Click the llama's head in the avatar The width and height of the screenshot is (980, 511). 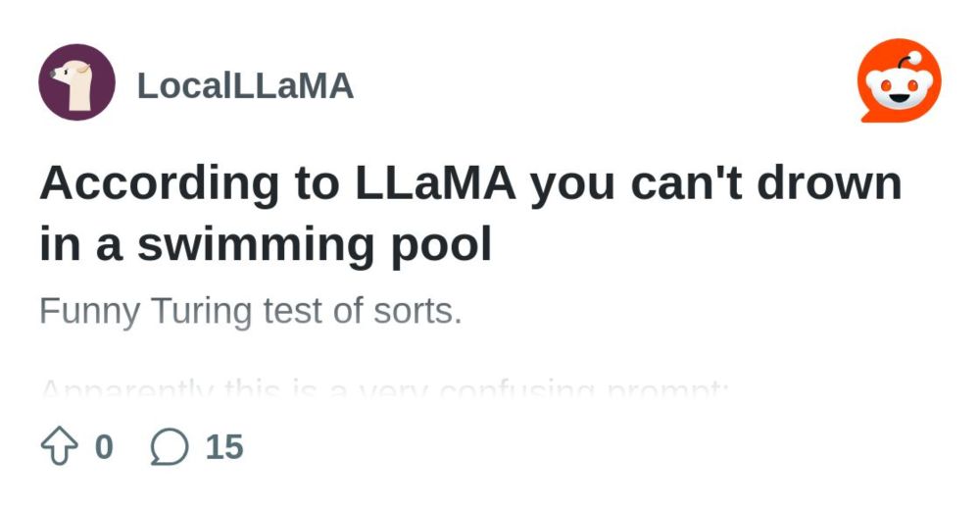(70, 72)
